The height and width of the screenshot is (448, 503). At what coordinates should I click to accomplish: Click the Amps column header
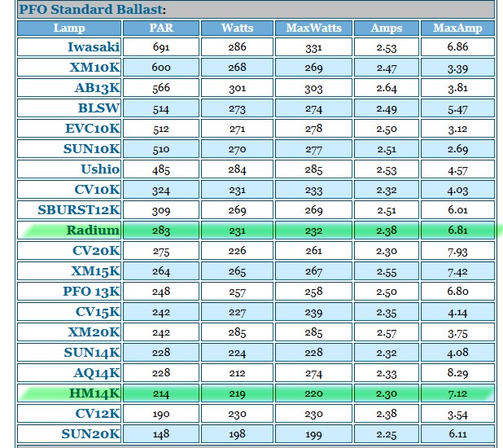click(x=387, y=28)
